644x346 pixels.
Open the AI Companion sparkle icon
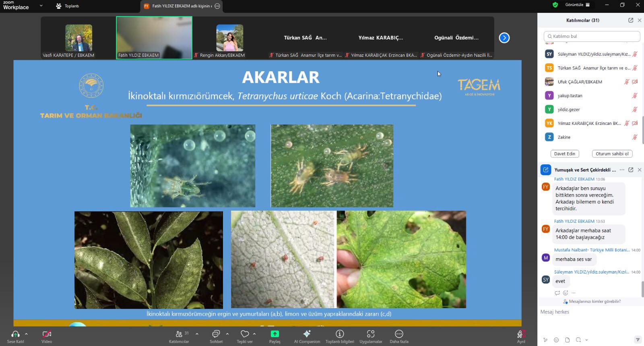(x=307, y=334)
